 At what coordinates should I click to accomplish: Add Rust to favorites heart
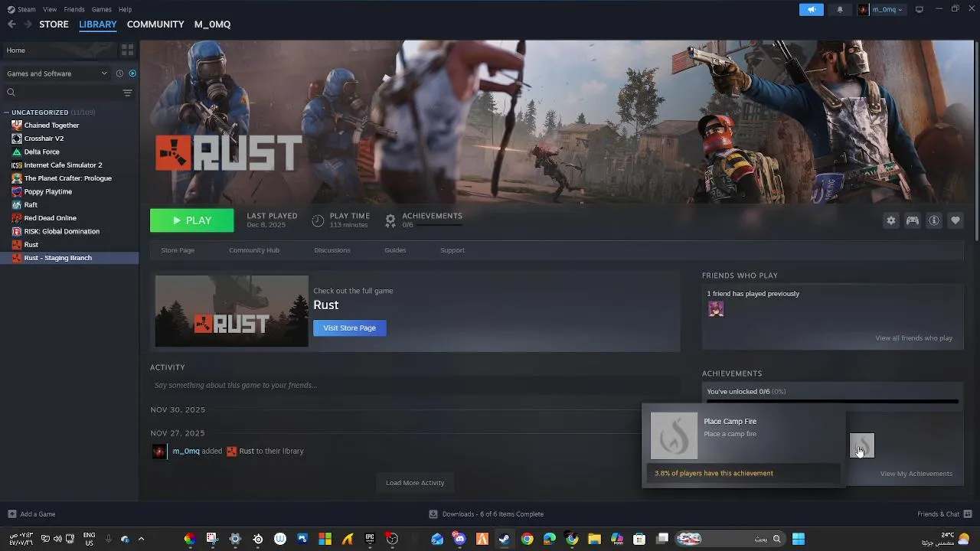955,220
